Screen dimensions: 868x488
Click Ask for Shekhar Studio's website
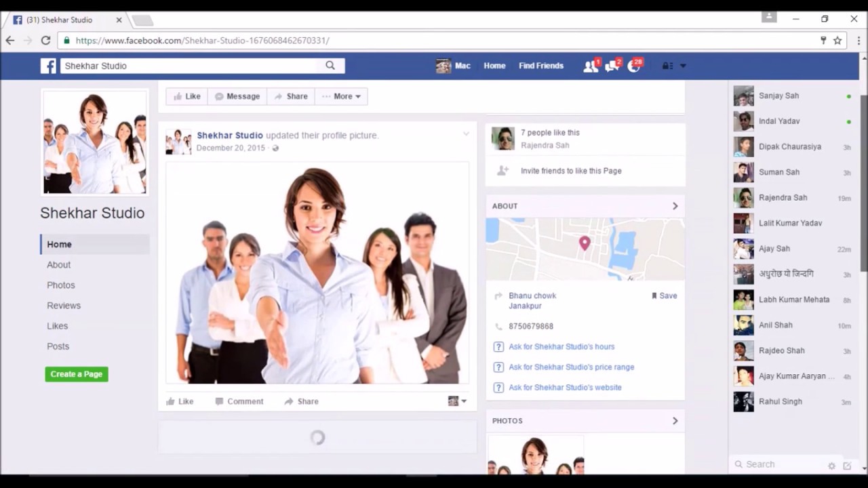pyautogui.click(x=565, y=387)
